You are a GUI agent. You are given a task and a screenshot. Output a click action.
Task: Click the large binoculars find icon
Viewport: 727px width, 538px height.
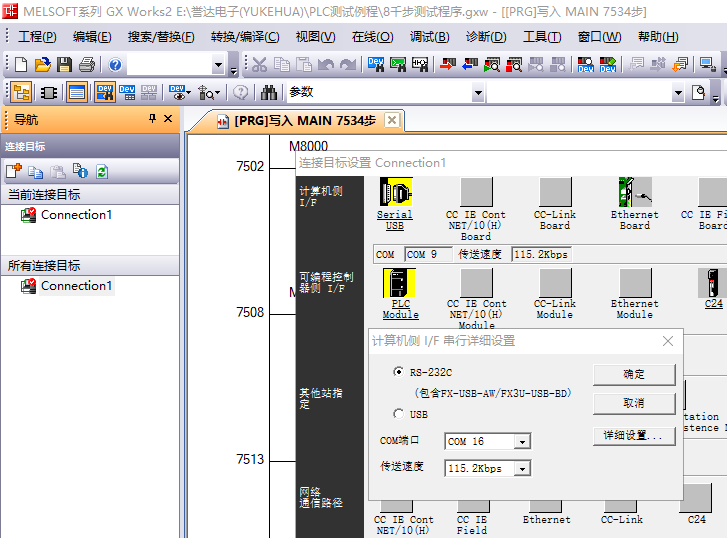tap(268, 93)
